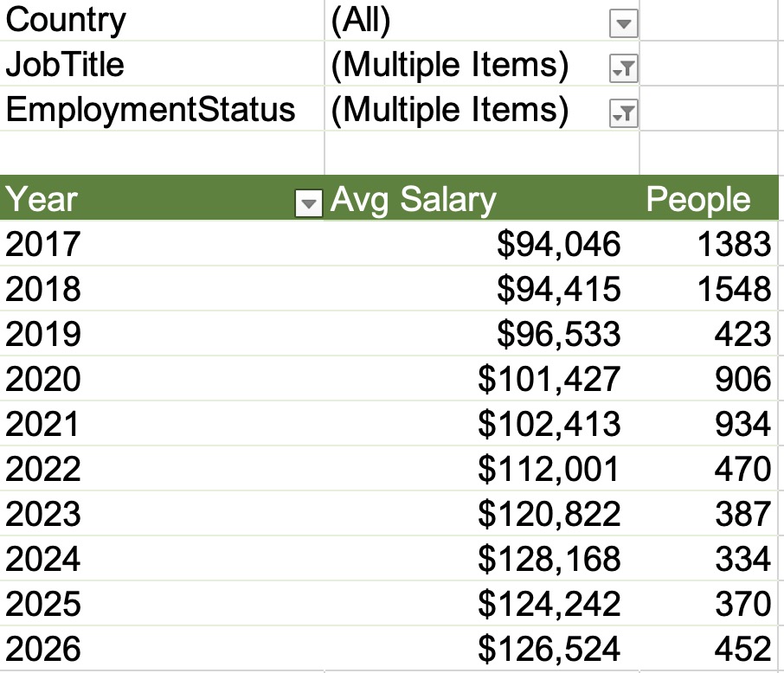Viewport: 784px width, 673px height.
Task: Select the $126,524 salary cell
Action: (x=549, y=649)
